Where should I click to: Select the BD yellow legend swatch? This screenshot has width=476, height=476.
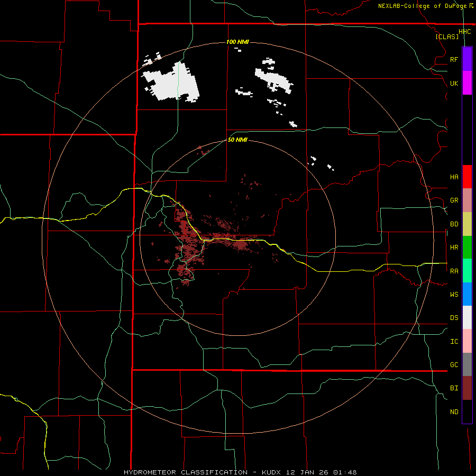pyautogui.click(x=467, y=224)
